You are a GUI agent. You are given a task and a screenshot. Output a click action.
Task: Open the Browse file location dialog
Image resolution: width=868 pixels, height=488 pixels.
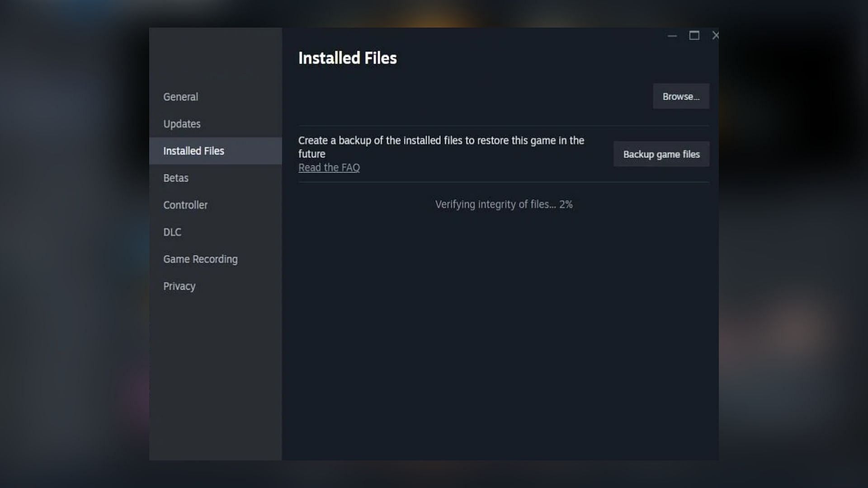681,97
